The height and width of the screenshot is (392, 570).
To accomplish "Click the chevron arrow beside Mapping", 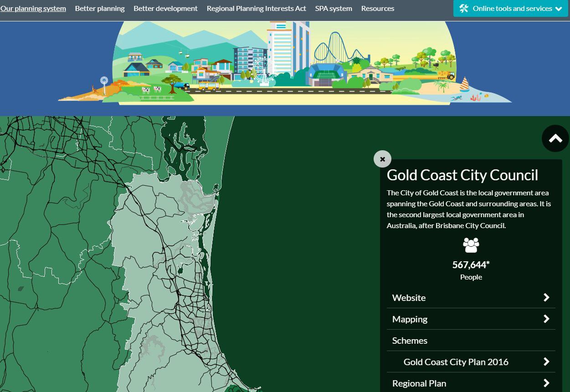I will click(x=546, y=319).
